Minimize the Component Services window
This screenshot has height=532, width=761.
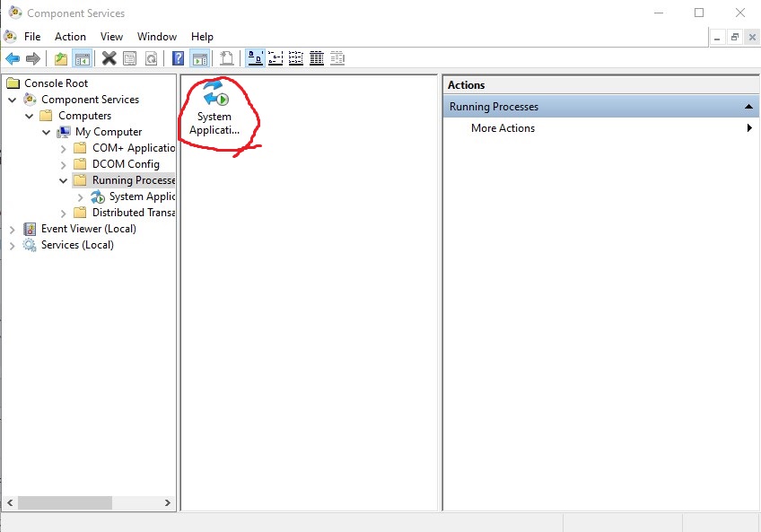(x=659, y=13)
